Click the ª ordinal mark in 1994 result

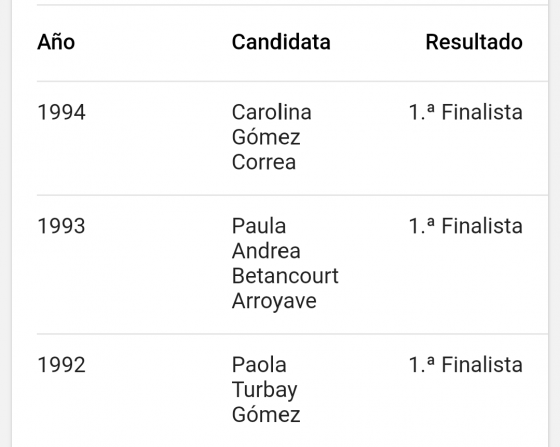[431, 109]
